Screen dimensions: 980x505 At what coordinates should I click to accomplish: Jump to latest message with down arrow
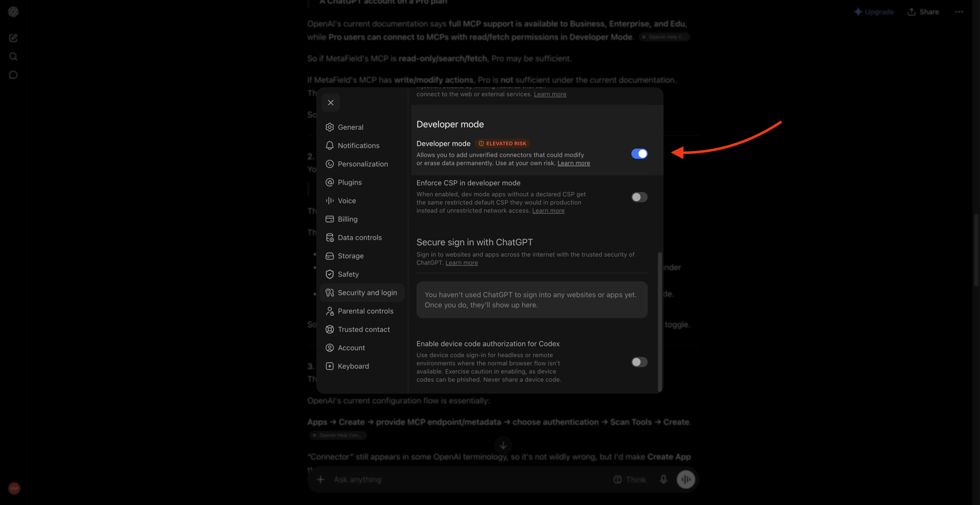tap(503, 445)
